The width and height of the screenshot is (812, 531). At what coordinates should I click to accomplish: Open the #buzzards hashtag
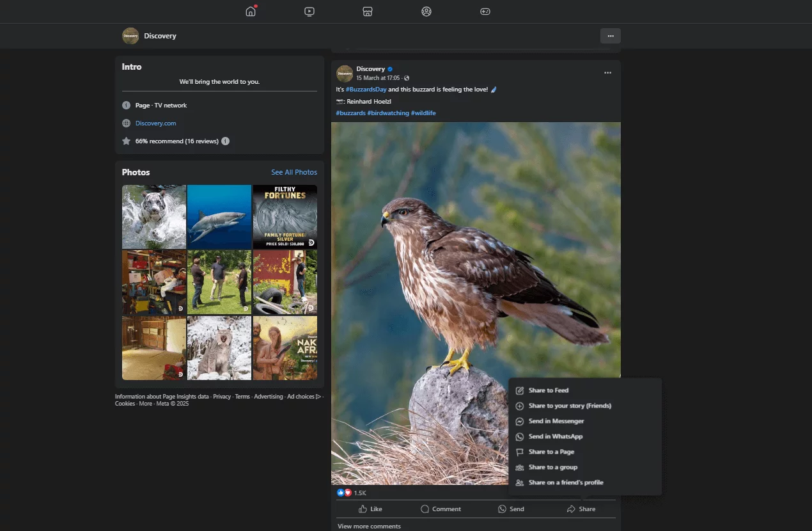point(350,113)
